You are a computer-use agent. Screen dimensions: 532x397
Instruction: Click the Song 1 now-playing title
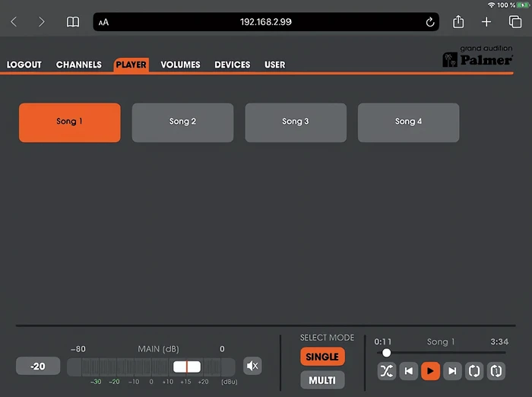[440, 341]
